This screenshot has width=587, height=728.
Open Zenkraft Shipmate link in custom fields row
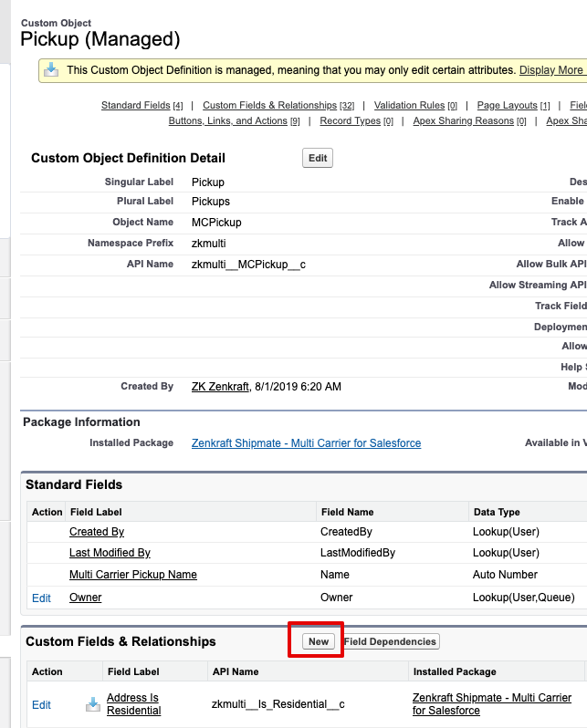[x=492, y=704]
